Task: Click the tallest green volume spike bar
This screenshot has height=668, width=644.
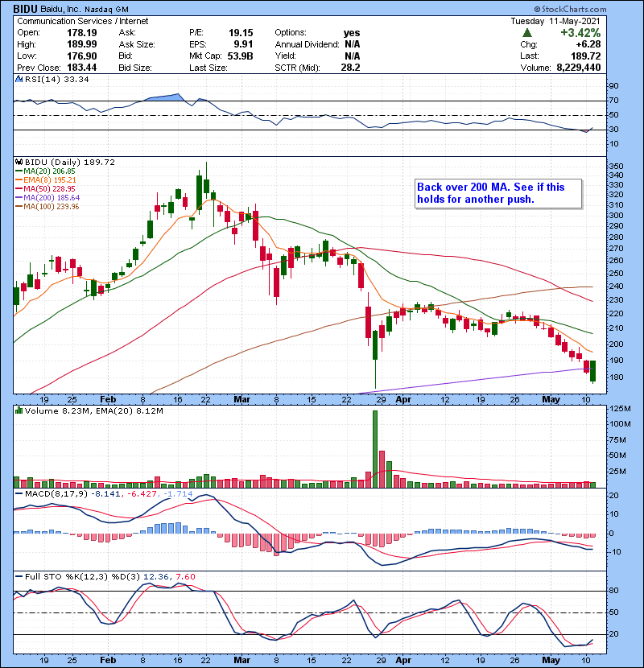Action: [x=374, y=448]
